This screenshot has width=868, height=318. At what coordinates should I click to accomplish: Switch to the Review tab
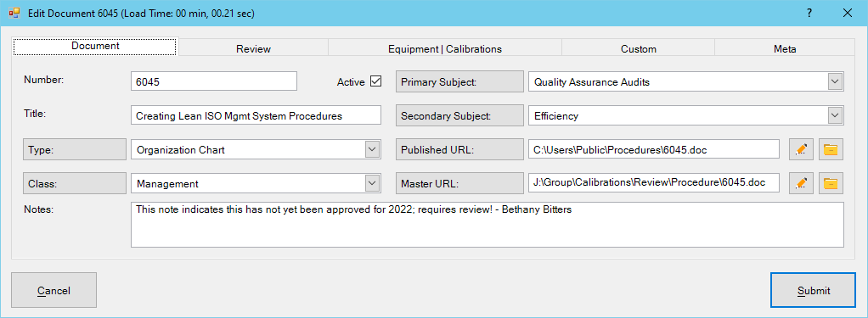pos(254,48)
